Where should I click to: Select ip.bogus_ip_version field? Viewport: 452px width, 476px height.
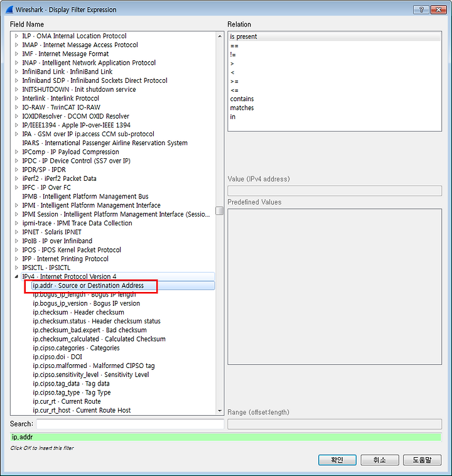(86, 303)
